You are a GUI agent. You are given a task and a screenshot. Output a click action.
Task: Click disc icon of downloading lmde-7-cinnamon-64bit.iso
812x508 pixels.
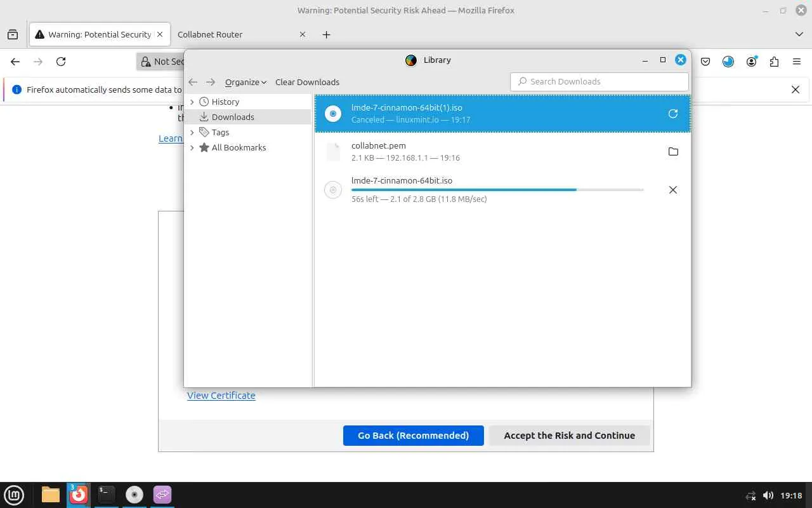pyautogui.click(x=333, y=190)
